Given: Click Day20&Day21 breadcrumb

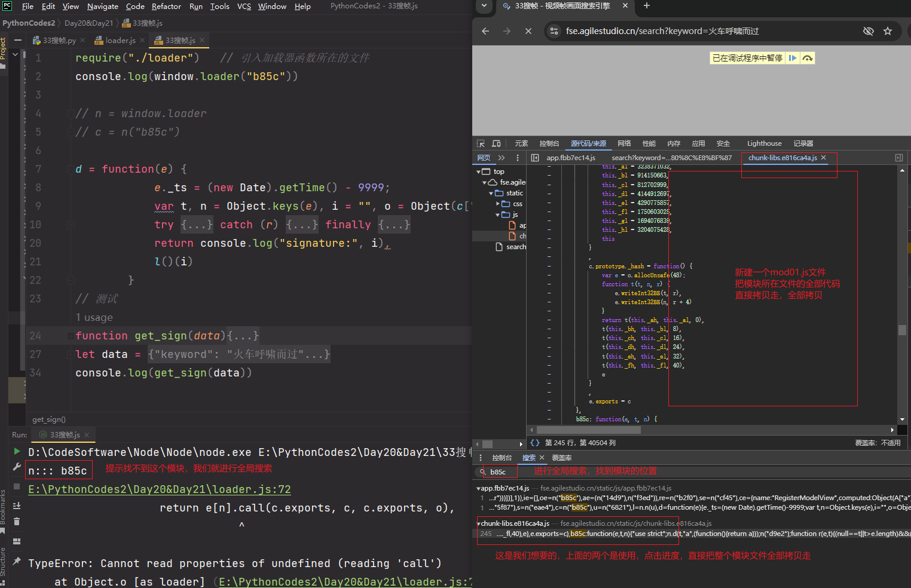Looking at the screenshot, I should pos(88,23).
